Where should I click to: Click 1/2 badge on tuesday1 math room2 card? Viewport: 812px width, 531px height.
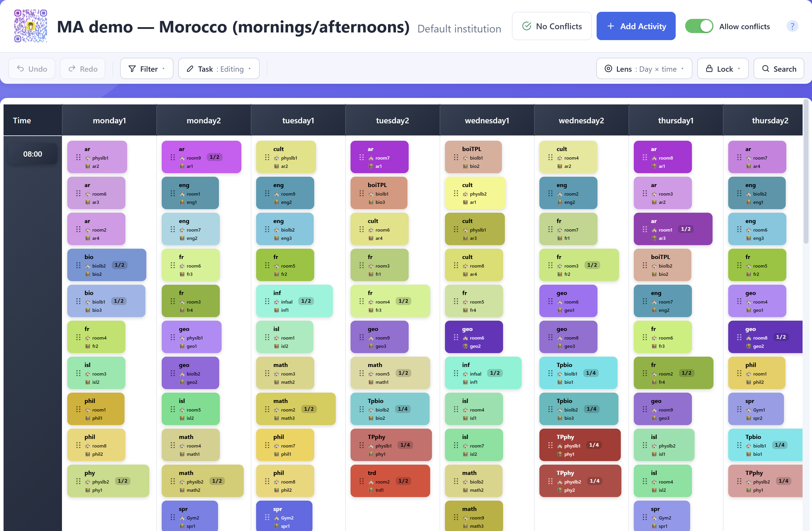pyautogui.click(x=309, y=409)
